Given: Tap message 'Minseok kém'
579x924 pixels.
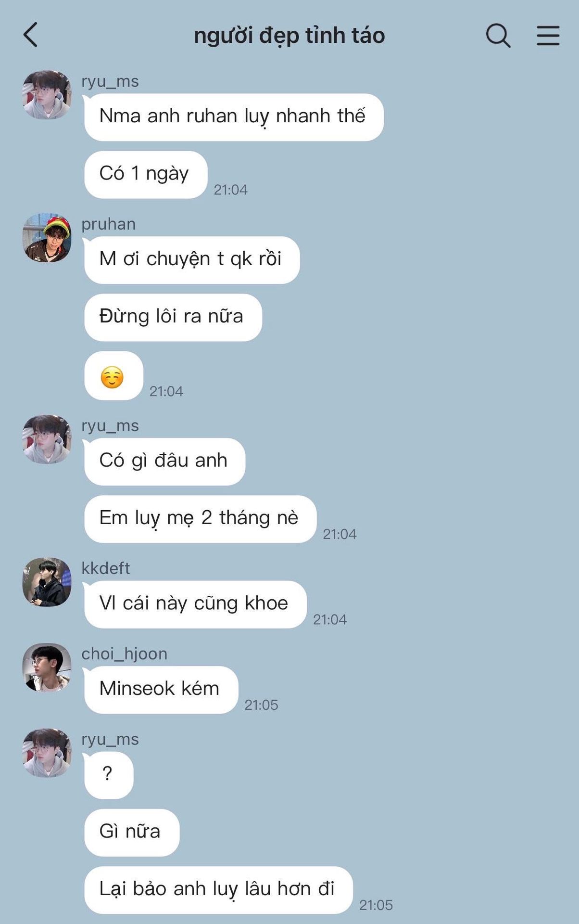Looking at the screenshot, I should coord(161,690).
